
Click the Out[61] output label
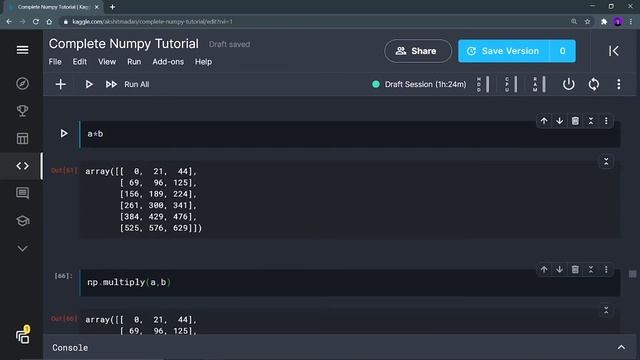click(64, 171)
